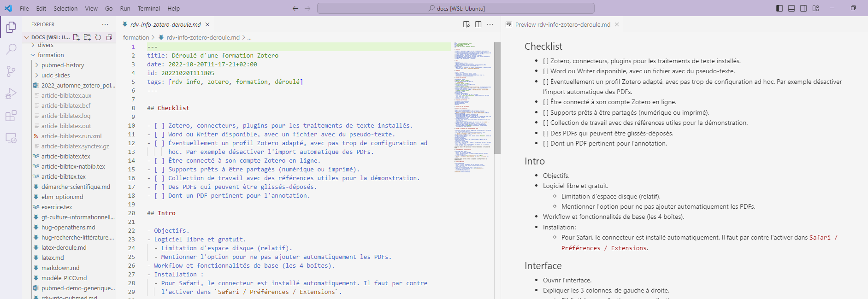Open hug-openathens.md file
Screen dimensions: 868x299
coord(68,227)
